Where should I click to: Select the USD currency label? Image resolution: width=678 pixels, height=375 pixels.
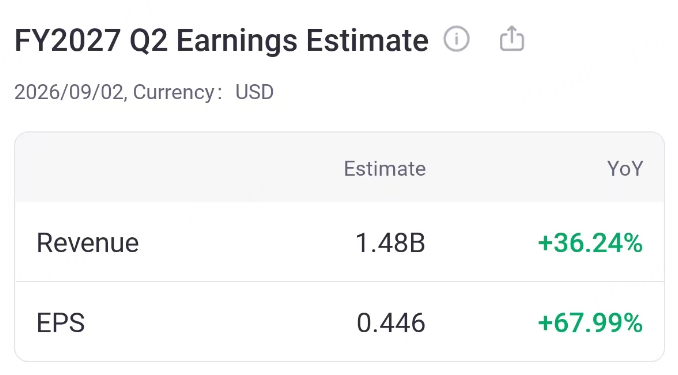coord(254,92)
